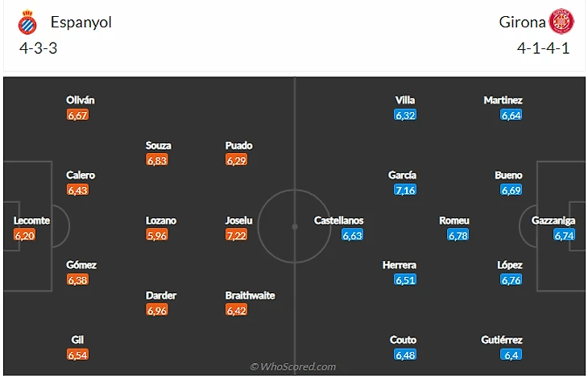Click Lecomte's 6,20 rating badge
This screenshot has height=376, width=588.
click(25, 235)
